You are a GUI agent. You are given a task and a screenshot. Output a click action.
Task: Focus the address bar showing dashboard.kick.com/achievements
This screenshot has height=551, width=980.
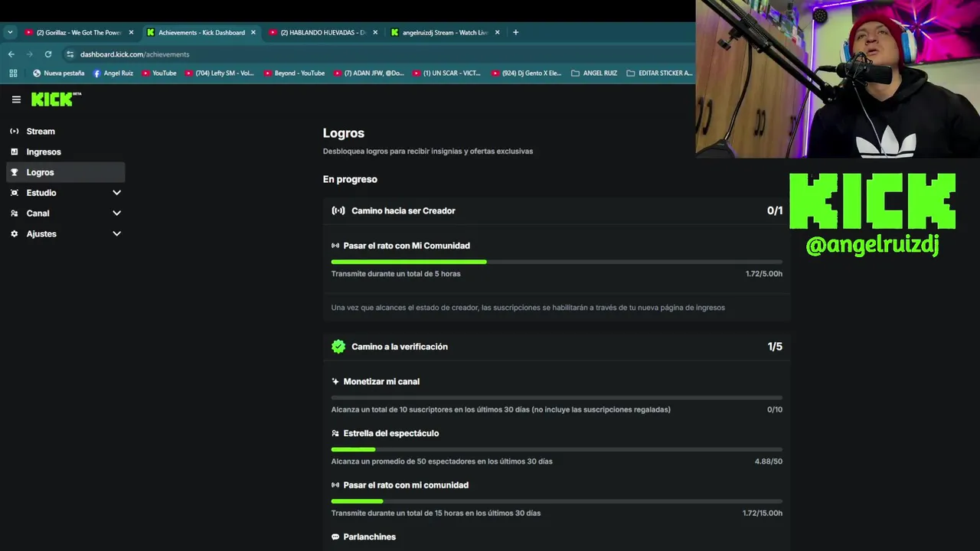pos(135,54)
